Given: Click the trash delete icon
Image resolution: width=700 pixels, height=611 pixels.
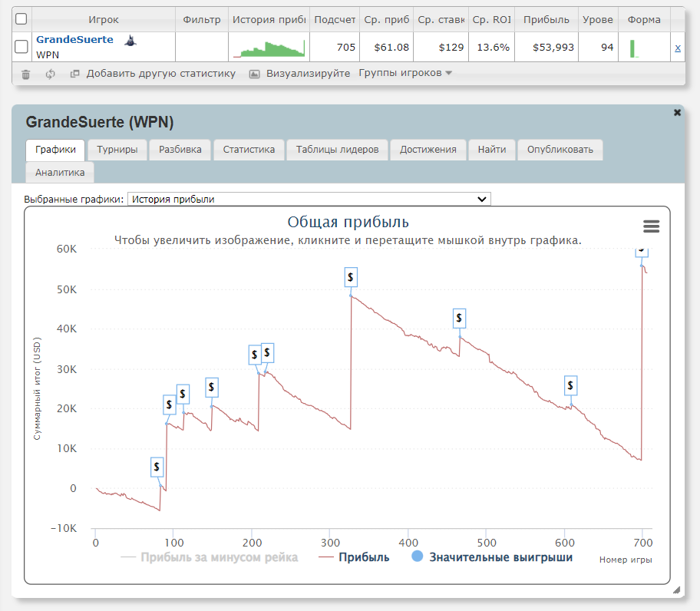Looking at the screenshot, I should [26, 74].
